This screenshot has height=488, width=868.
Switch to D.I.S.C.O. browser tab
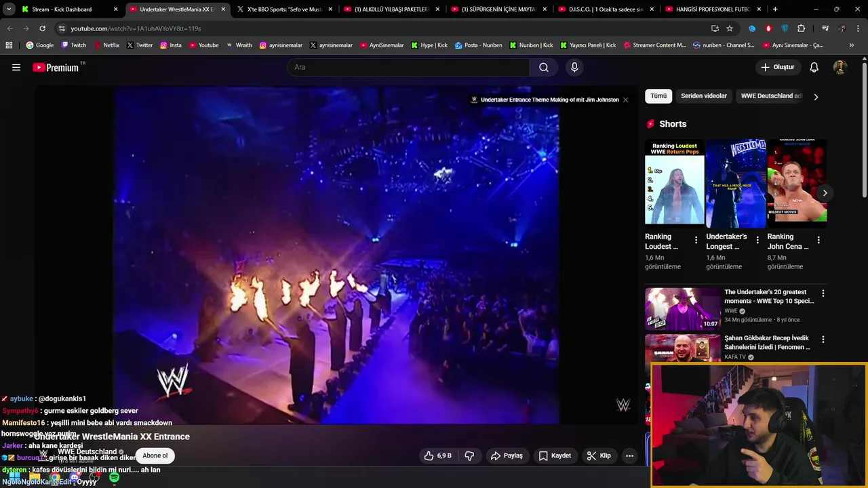click(606, 9)
